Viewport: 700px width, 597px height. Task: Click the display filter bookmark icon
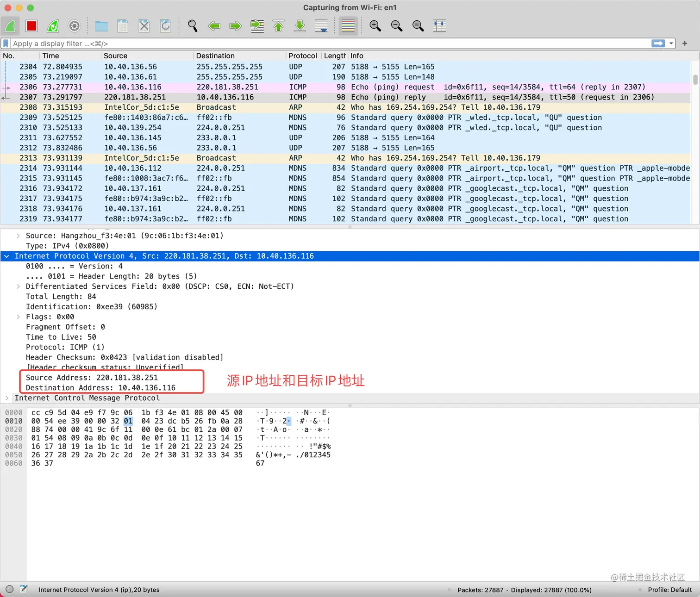(x=6, y=44)
